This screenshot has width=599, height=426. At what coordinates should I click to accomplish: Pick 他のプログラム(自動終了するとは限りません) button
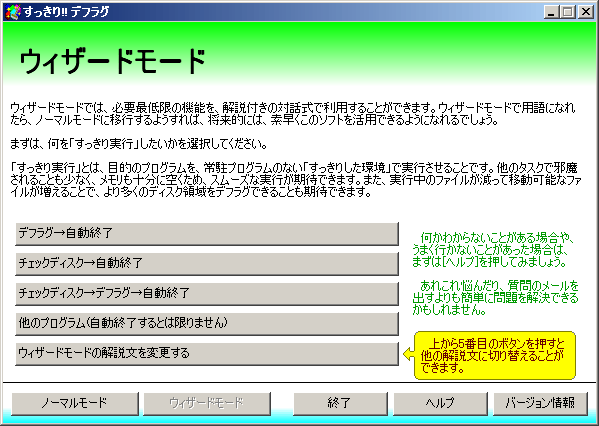[207, 323]
